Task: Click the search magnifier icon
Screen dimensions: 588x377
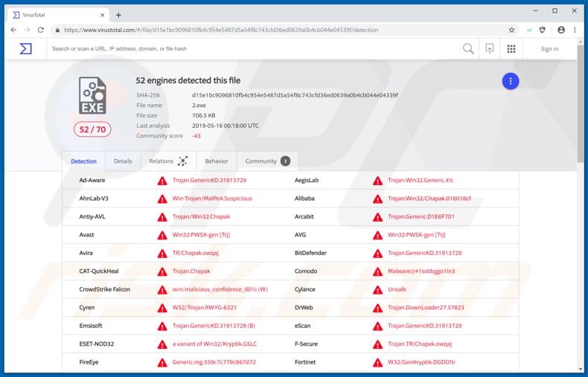Action: coord(468,49)
